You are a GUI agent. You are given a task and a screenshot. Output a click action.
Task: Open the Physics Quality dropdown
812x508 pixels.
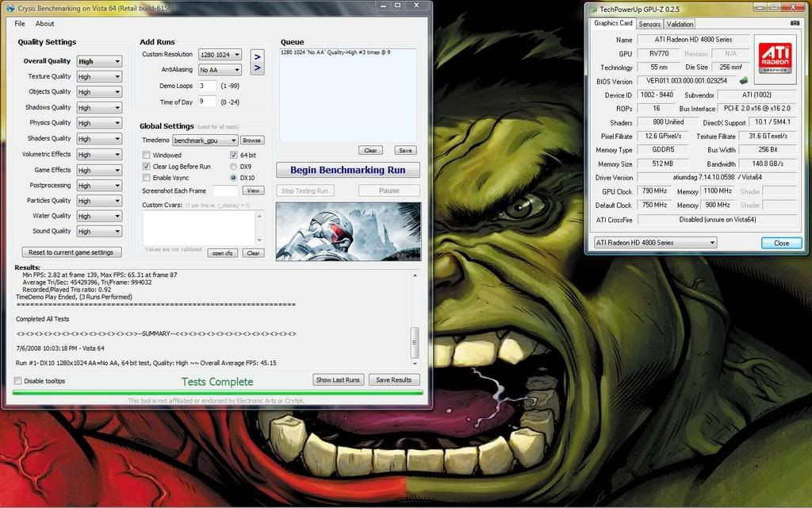[99, 123]
